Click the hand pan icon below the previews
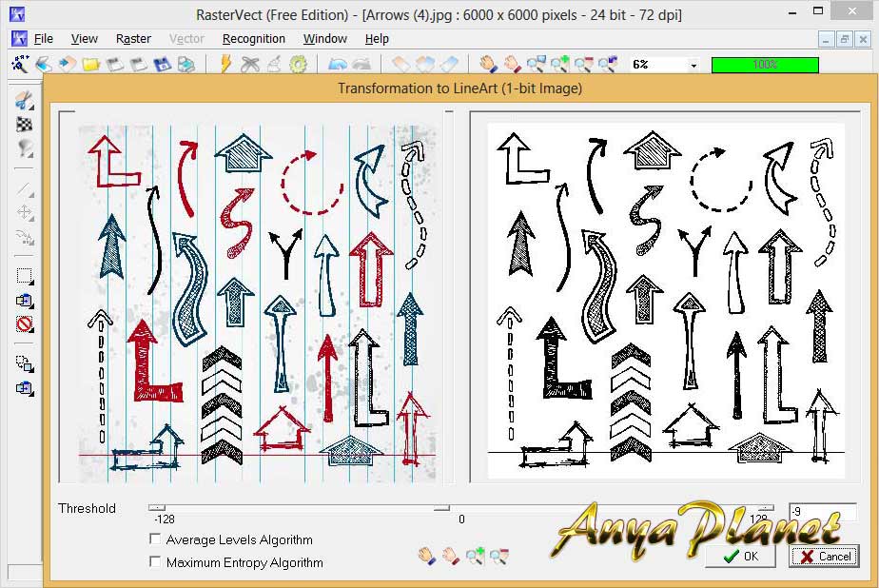The height and width of the screenshot is (588, 879). pyautogui.click(x=427, y=556)
